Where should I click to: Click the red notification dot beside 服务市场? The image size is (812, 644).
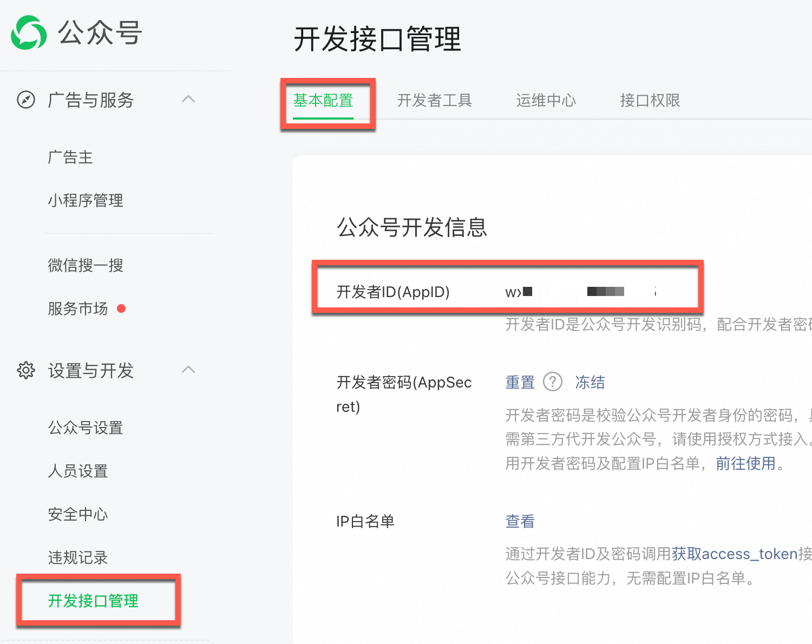[x=121, y=308]
